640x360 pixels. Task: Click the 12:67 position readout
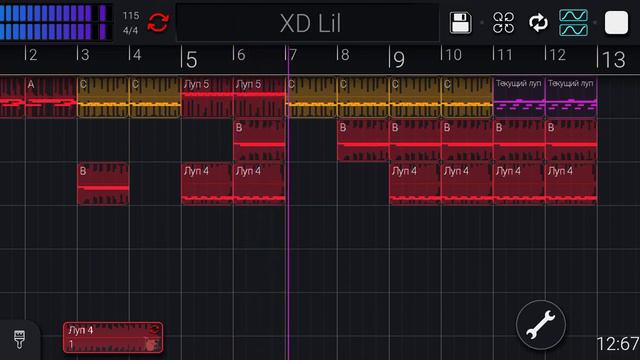(x=618, y=344)
